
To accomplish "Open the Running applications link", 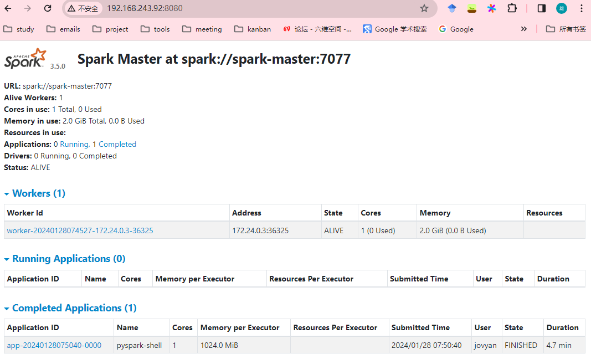I will pyautogui.click(x=74, y=144).
